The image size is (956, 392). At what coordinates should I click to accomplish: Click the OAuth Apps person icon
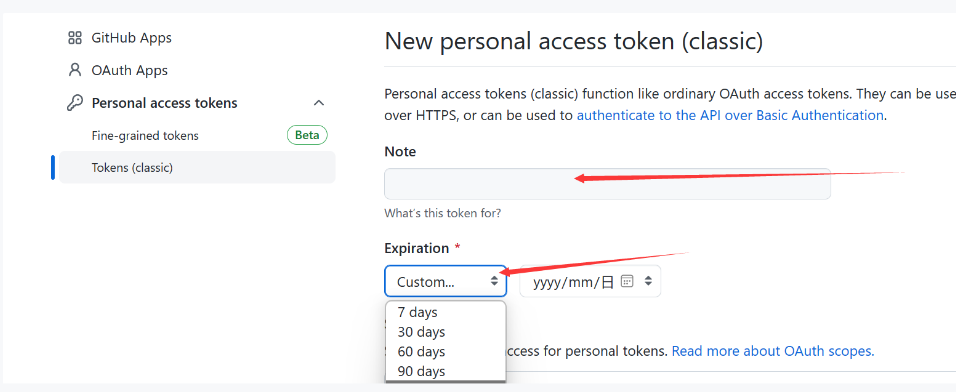coord(74,70)
